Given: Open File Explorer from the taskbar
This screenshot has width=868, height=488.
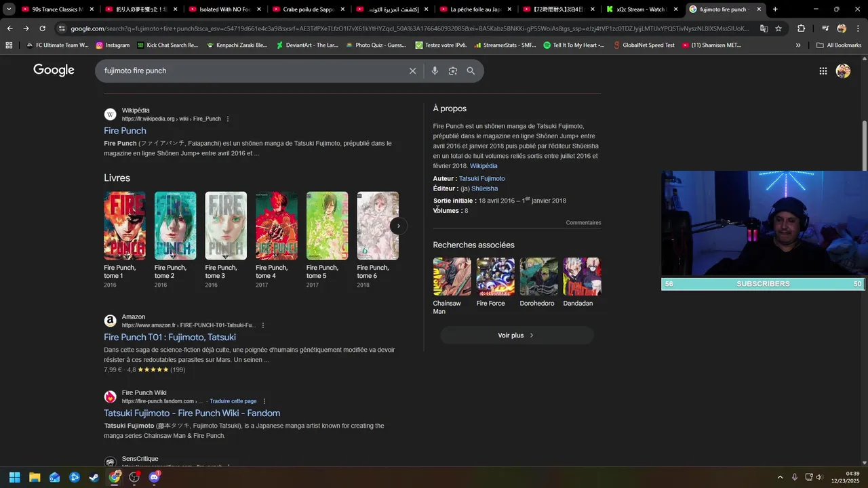Looking at the screenshot, I should [35, 477].
